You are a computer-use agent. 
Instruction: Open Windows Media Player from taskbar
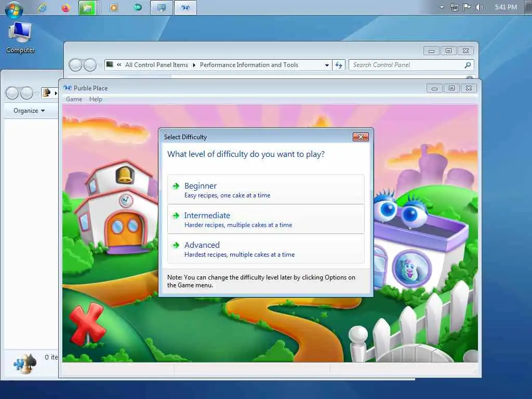coord(114,7)
